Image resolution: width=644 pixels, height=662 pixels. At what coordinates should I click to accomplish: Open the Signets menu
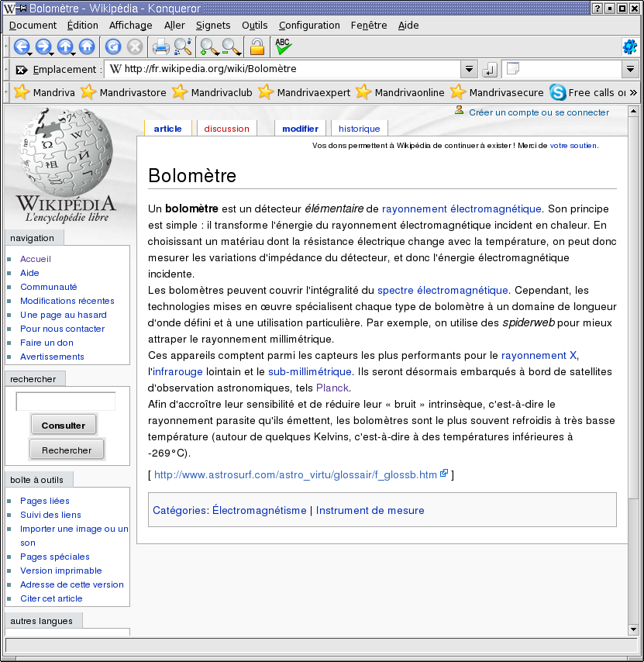point(213,25)
